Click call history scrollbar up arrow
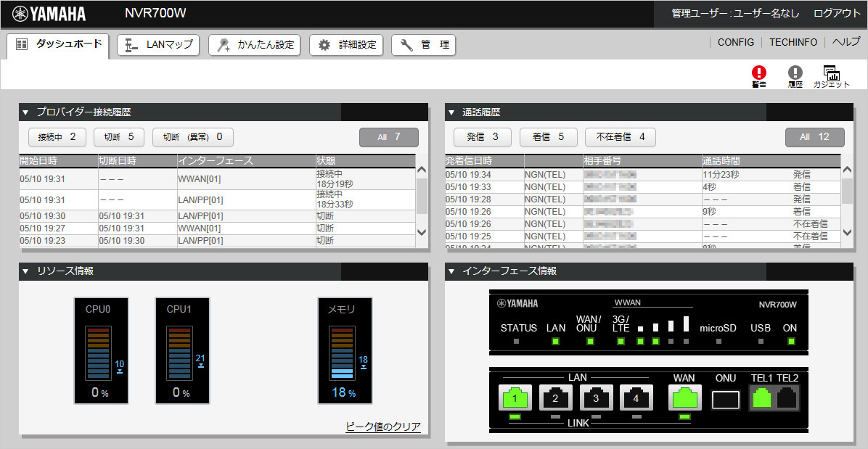Screen dimensions: 868x449 [x=848, y=169]
